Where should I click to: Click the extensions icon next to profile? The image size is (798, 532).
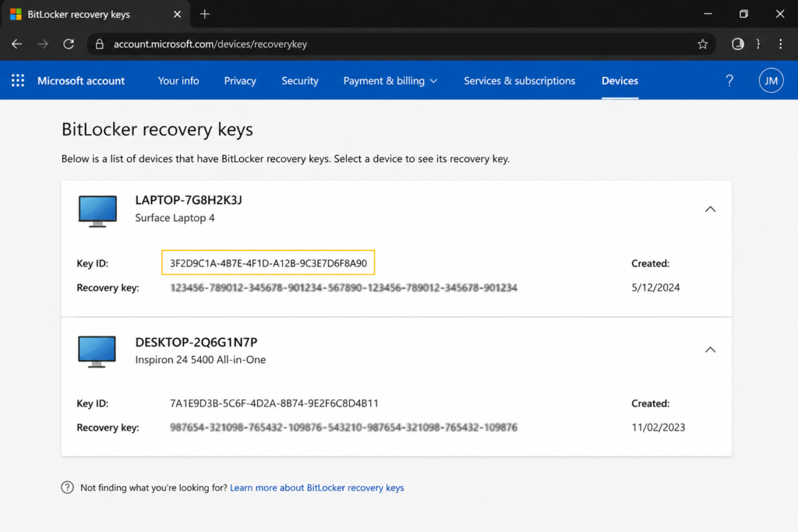coord(758,44)
